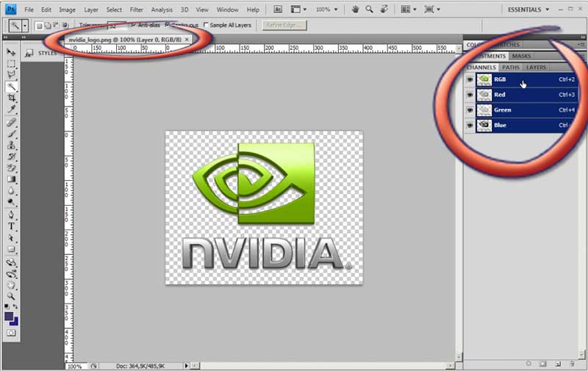Switch to the Masks tab
The image size is (588, 371).
point(521,57)
